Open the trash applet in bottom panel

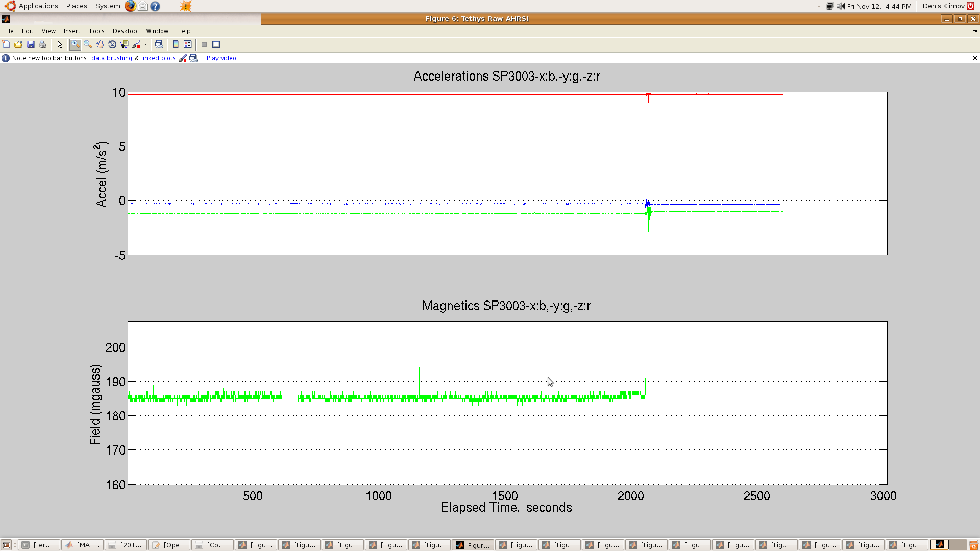pyautogui.click(x=973, y=545)
